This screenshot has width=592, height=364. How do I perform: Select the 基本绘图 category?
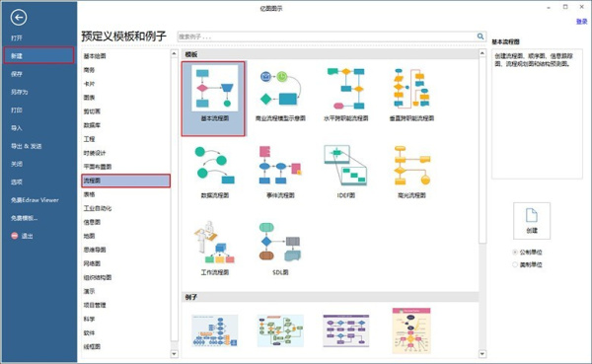95,56
